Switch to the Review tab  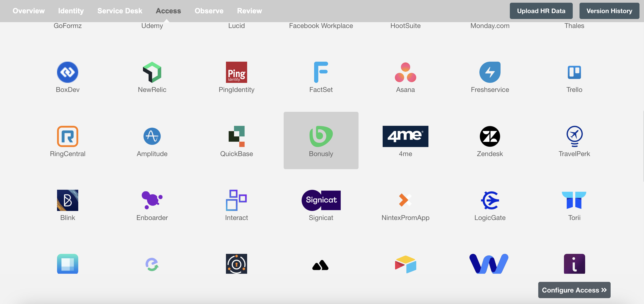click(249, 10)
